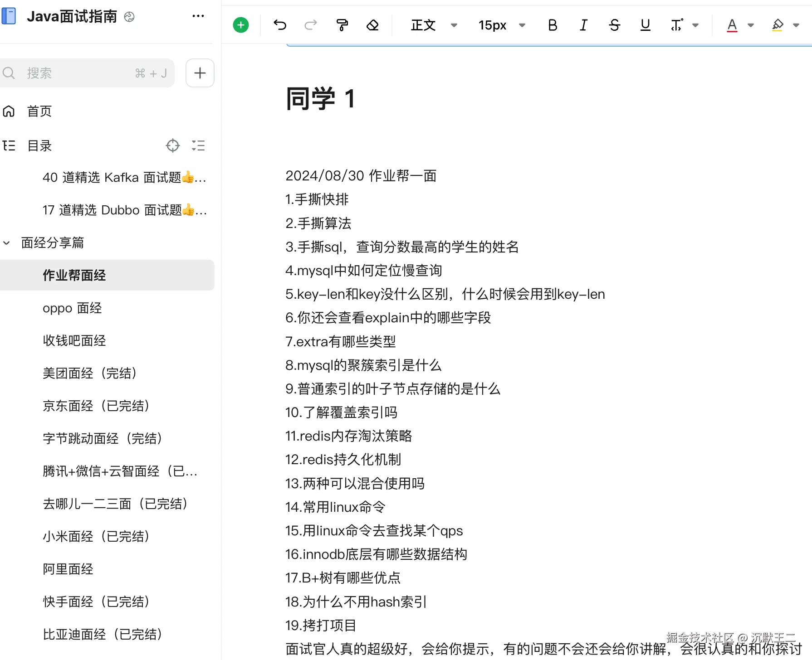The height and width of the screenshot is (660, 812).
Task: Open the three-dot menu next to Java面试指南
Action: pyautogui.click(x=198, y=16)
